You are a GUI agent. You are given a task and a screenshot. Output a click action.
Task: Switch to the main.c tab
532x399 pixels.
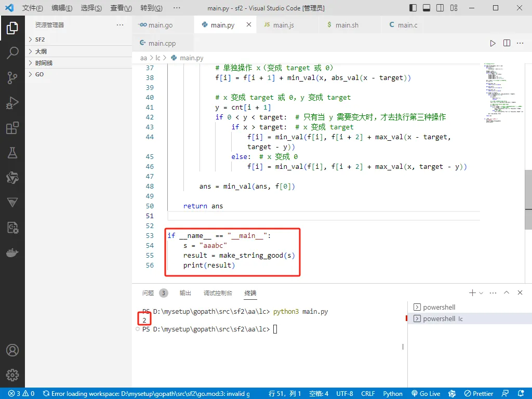click(403, 25)
